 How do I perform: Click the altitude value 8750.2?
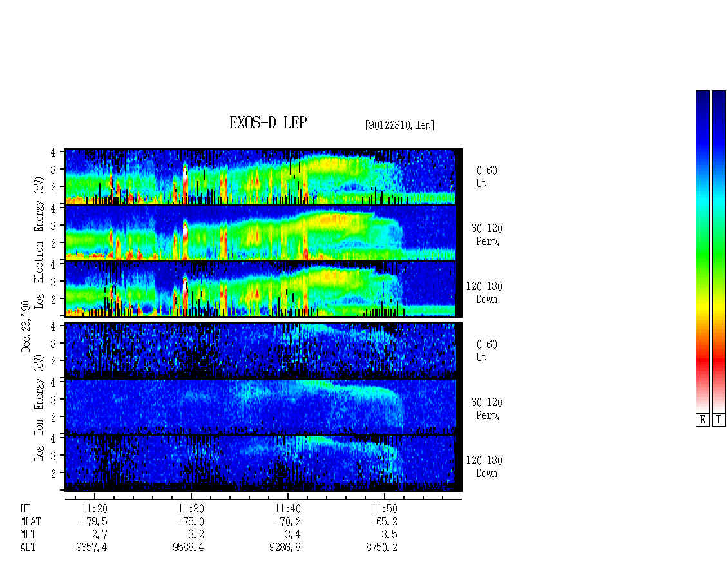[381, 548]
